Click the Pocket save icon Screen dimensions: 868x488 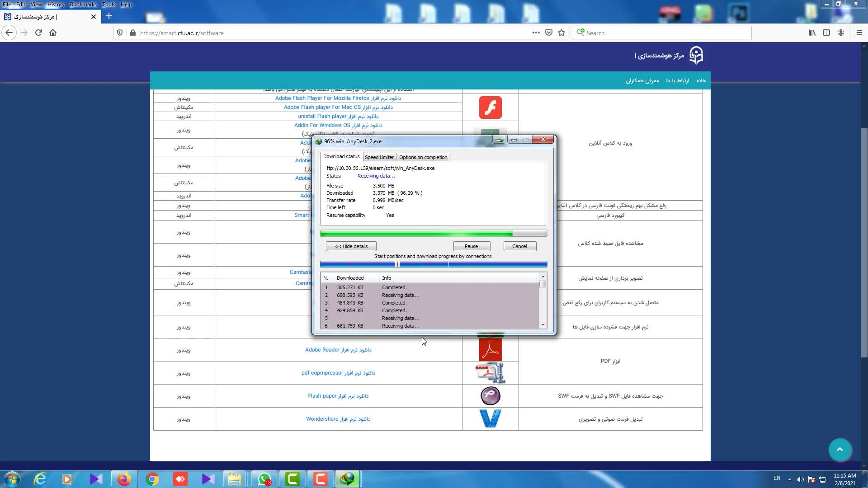(549, 33)
